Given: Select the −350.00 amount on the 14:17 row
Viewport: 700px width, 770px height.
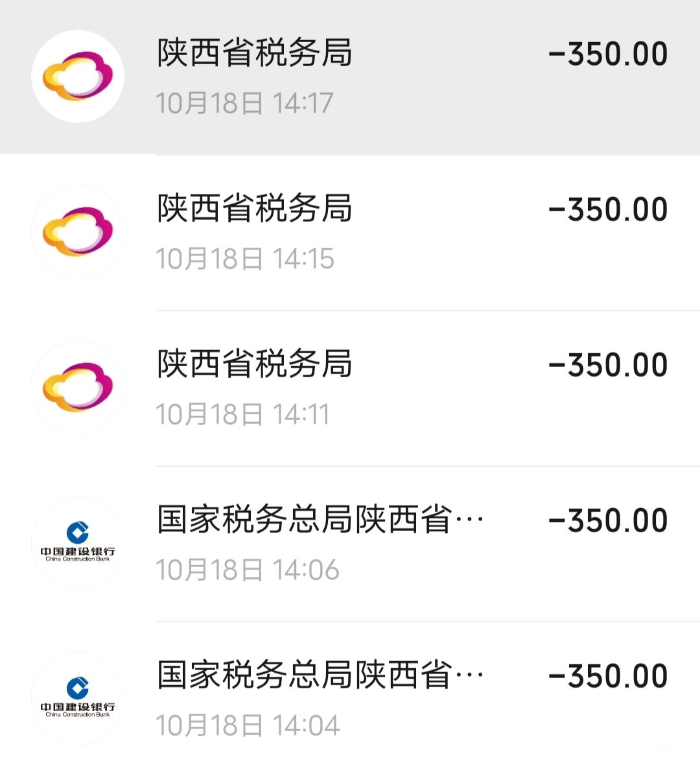Looking at the screenshot, I should click(608, 54).
